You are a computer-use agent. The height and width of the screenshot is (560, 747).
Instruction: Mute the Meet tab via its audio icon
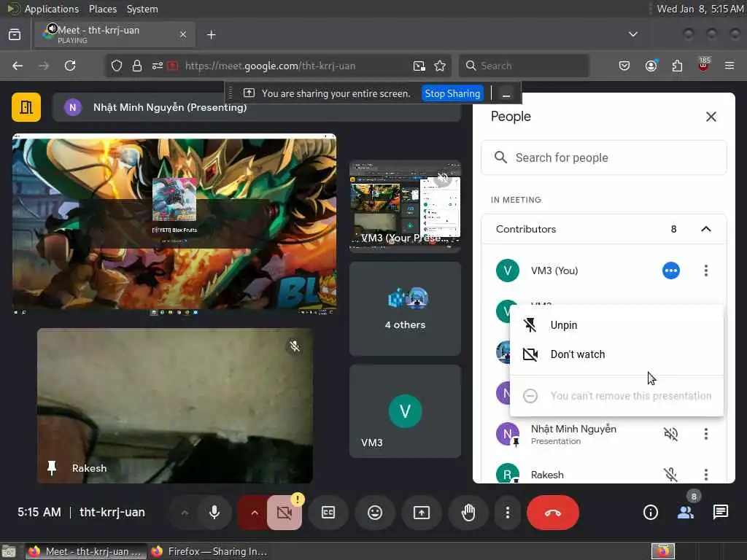(52, 28)
